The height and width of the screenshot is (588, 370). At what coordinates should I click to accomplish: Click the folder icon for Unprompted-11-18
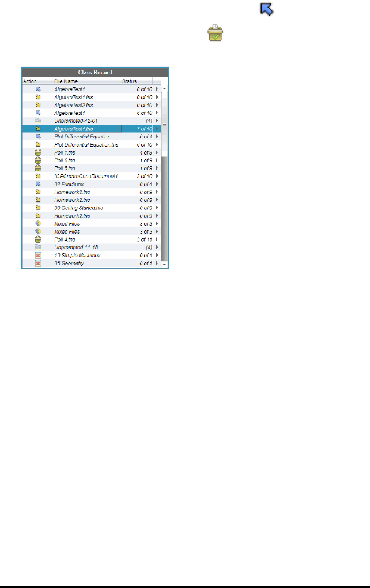(38, 248)
